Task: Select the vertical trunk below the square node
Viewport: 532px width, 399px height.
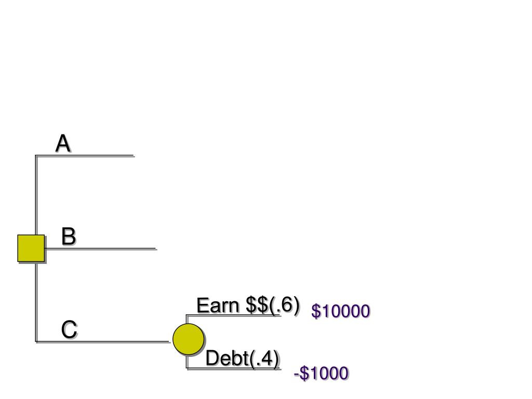Action: [x=36, y=301]
